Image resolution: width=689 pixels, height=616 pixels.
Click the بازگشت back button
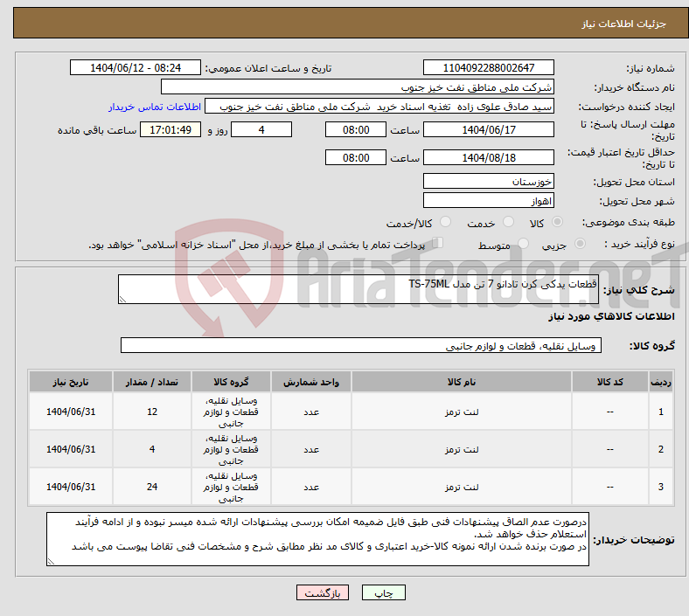[x=323, y=592]
